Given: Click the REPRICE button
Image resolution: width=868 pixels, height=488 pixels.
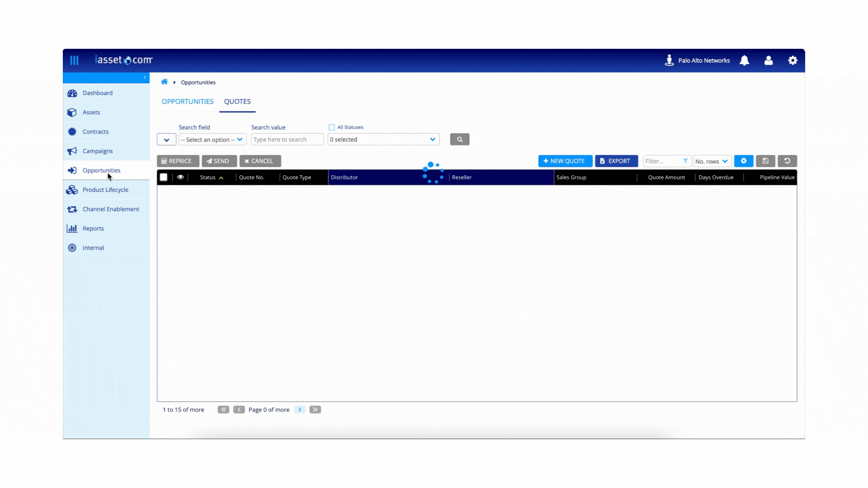Looking at the screenshot, I should pyautogui.click(x=178, y=161).
